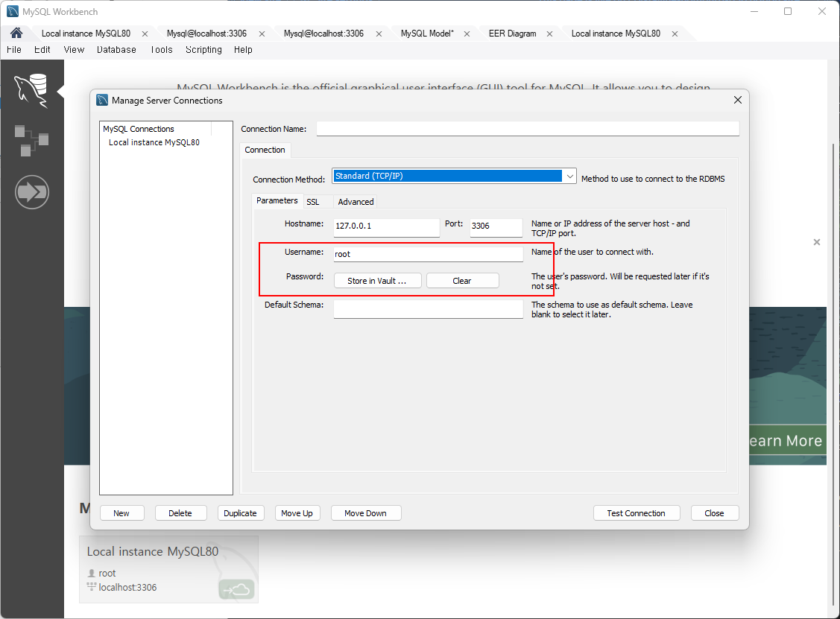Viewport: 840px width, 619px height.
Task: Select the Advanced tab
Action: coord(356,202)
